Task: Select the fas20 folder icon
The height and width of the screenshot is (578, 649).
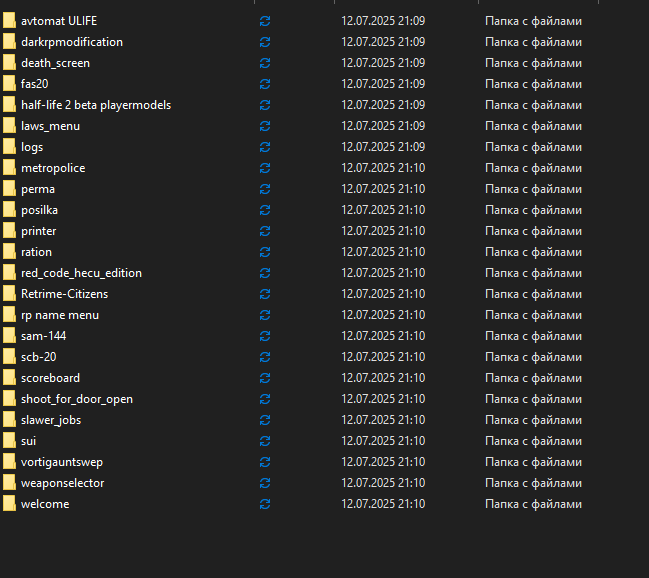Action: pyautogui.click(x=9, y=84)
